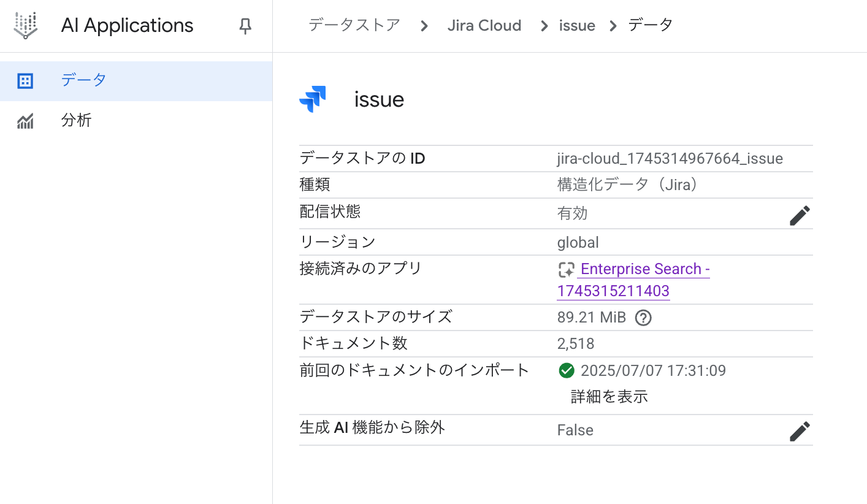
Task: Click the 生成 AI 機能から除外 label
Action: (x=372, y=427)
